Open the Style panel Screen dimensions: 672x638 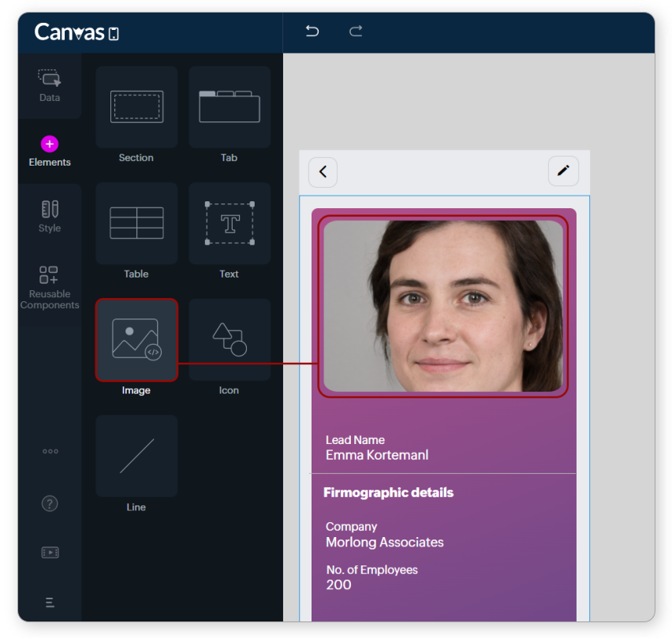(x=50, y=216)
